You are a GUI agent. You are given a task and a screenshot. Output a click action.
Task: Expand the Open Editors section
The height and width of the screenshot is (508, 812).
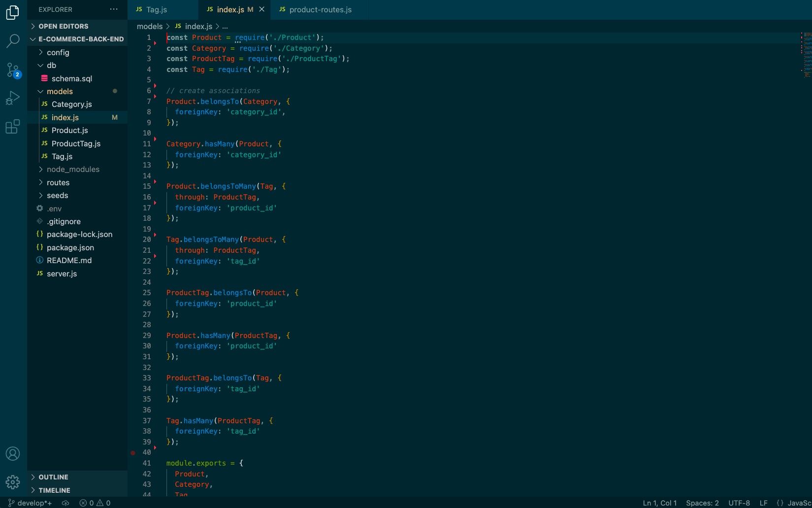point(77,26)
